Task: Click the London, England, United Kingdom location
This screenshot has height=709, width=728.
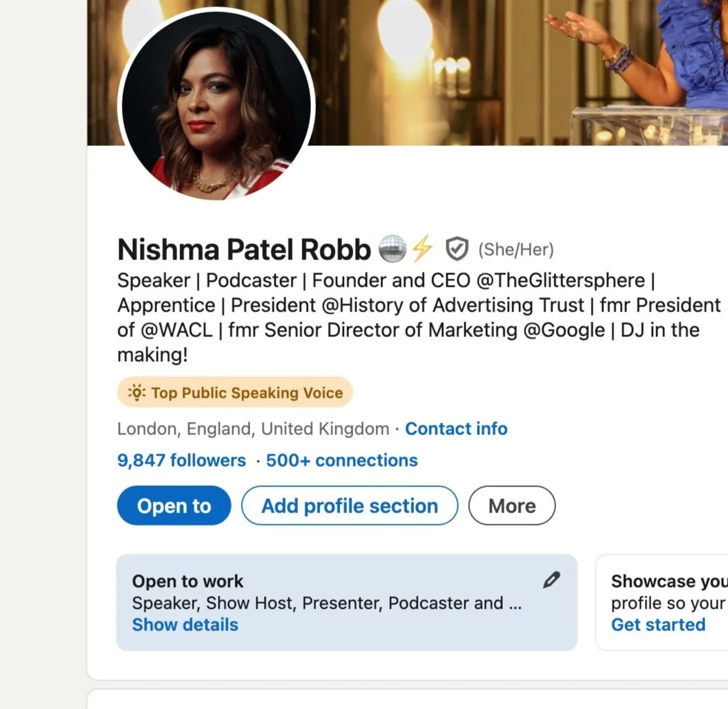Action: click(253, 429)
